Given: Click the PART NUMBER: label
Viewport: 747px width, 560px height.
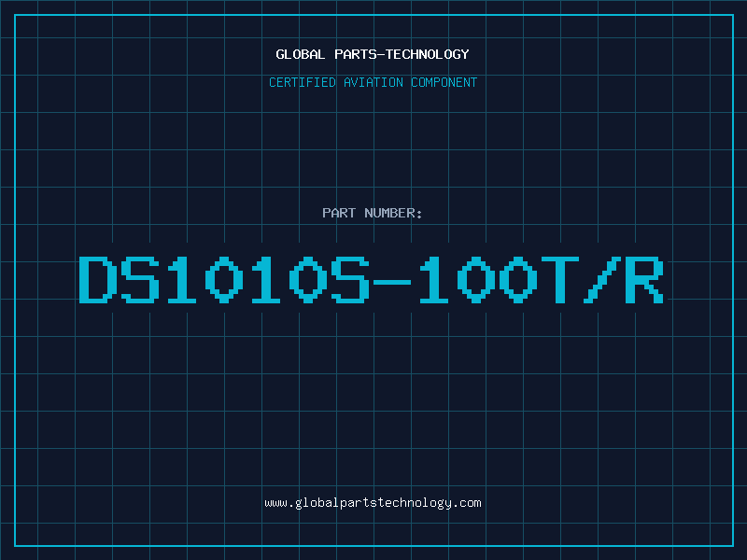Looking at the screenshot, I should point(372,213).
